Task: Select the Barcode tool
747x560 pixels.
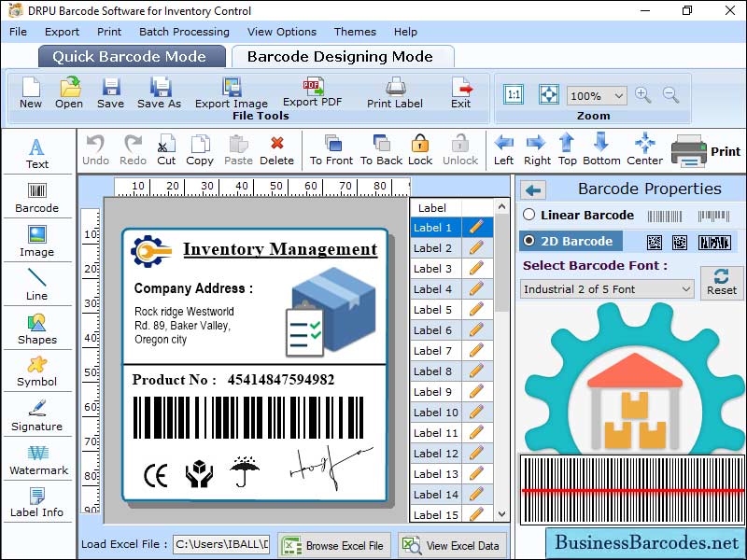Action: click(x=37, y=197)
